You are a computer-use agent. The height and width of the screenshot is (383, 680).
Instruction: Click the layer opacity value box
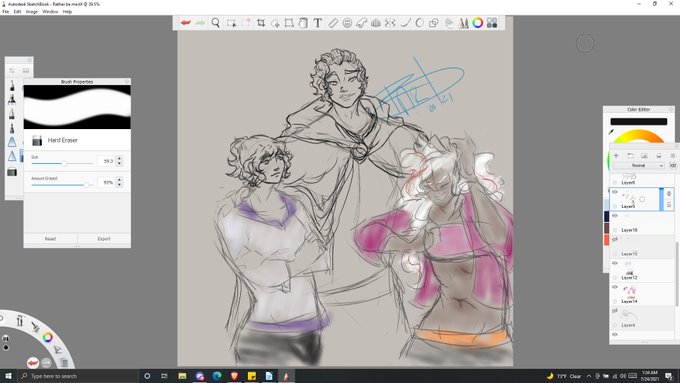point(672,166)
